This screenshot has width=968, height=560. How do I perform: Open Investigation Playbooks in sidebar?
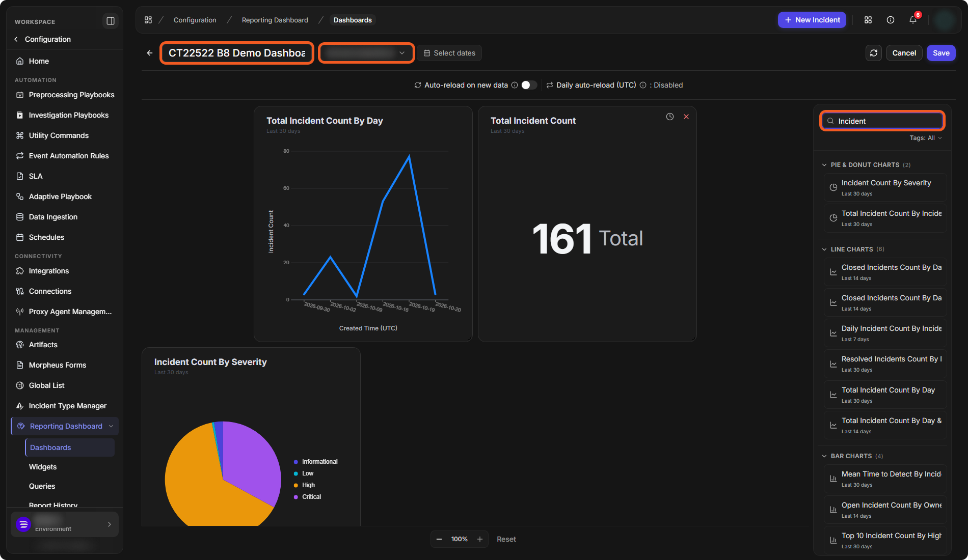coord(69,115)
